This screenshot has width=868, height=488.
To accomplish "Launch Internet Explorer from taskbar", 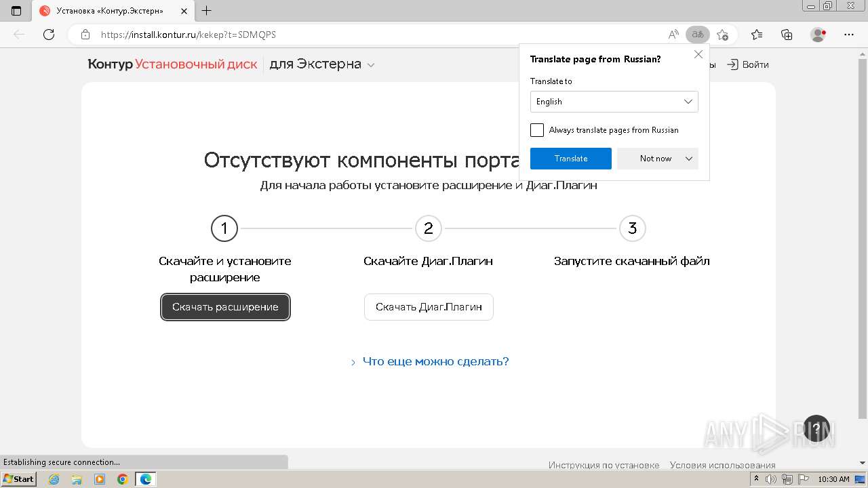I will (x=54, y=479).
